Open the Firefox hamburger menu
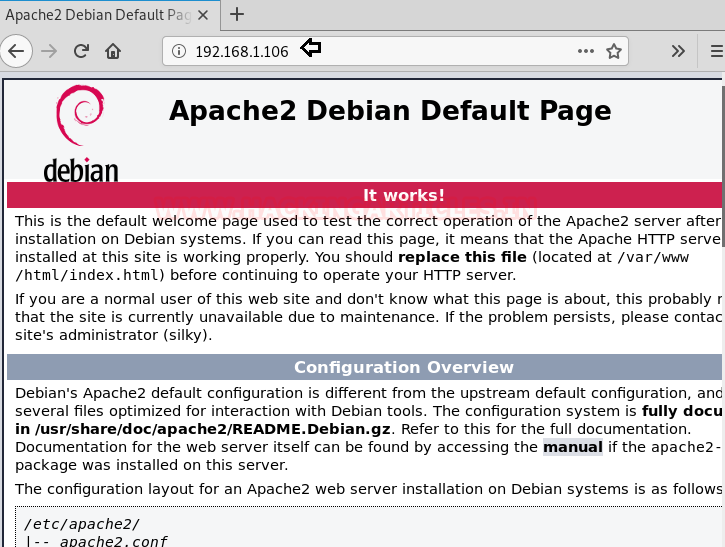Screen dimensions: 725x547 click(x=717, y=51)
